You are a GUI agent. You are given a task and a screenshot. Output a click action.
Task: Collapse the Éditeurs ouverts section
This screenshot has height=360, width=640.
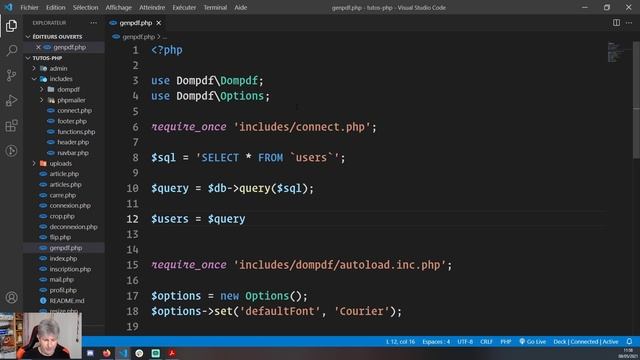(x=57, y=37)
